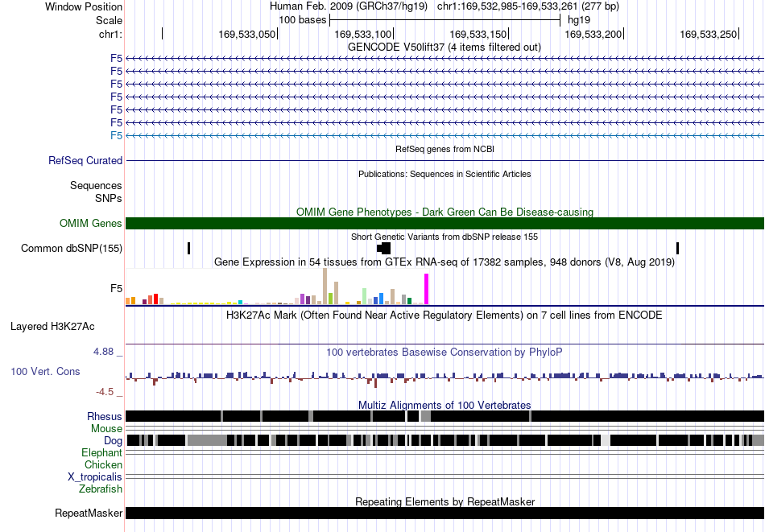Click the cyan bar in GTEx chart

point(240,303)
